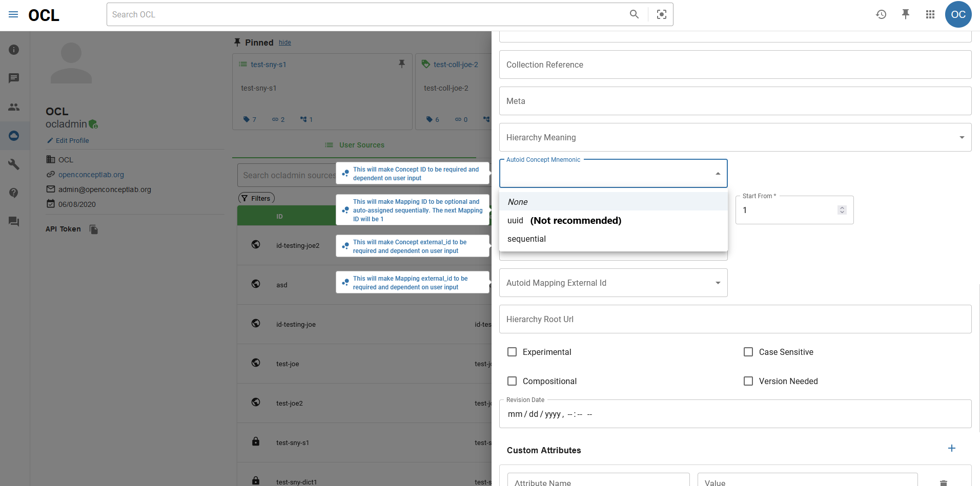Enable the Experimental checkbox

[512, 352]
